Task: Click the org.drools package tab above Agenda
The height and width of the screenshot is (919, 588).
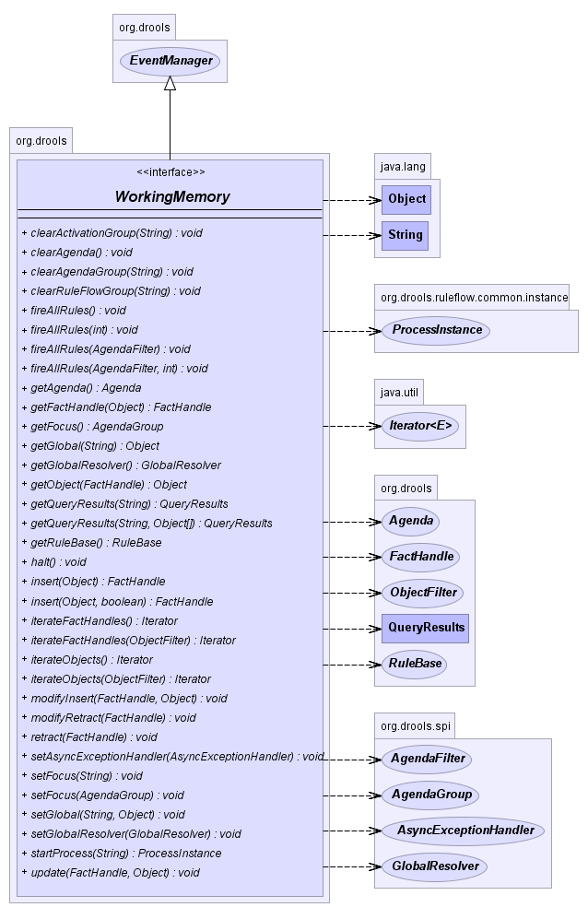Action: click(406, 489)
